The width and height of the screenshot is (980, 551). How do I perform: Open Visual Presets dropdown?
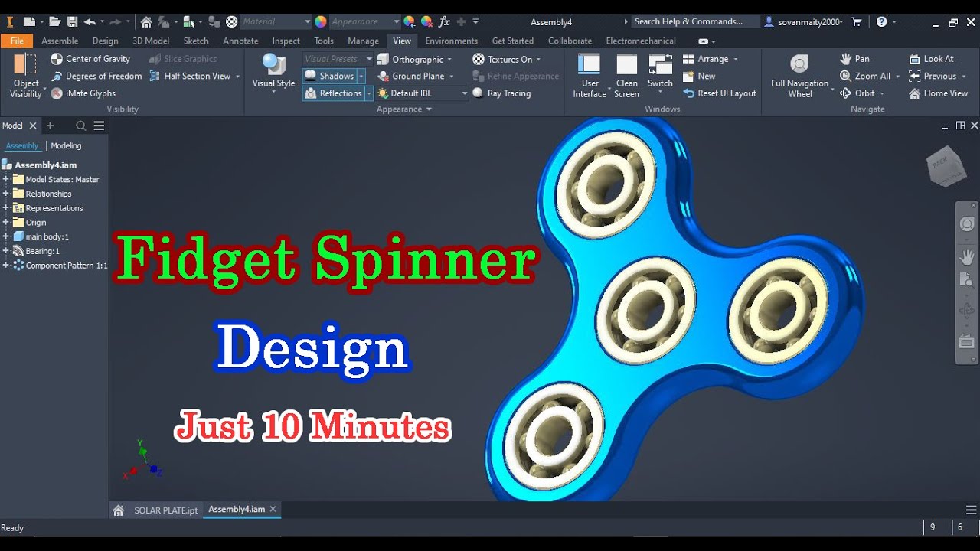pos(338,59)
